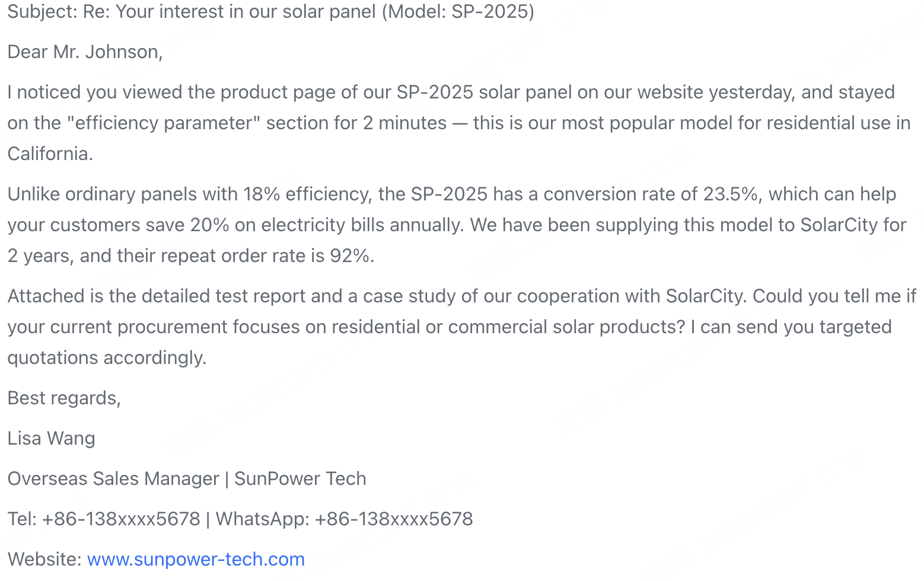
Task: Click the model number "SP-2025)" in the subject
Action: (x=492, y=11)
